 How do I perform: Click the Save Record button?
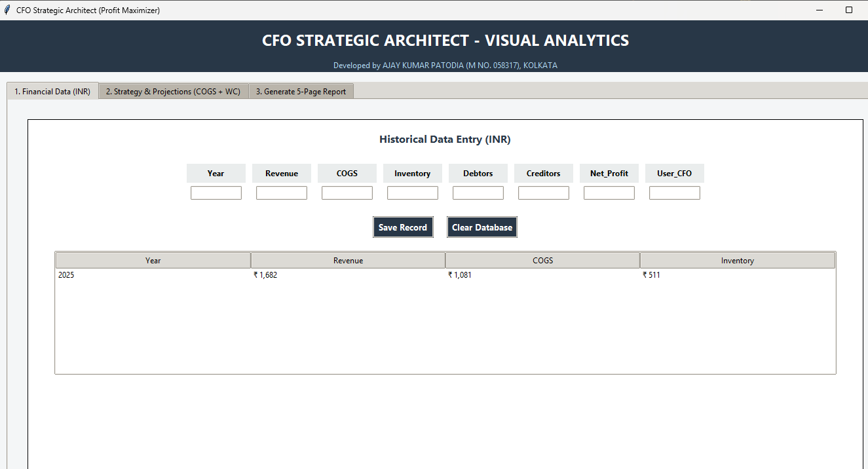pyautogui.click(x=403, y=227)
